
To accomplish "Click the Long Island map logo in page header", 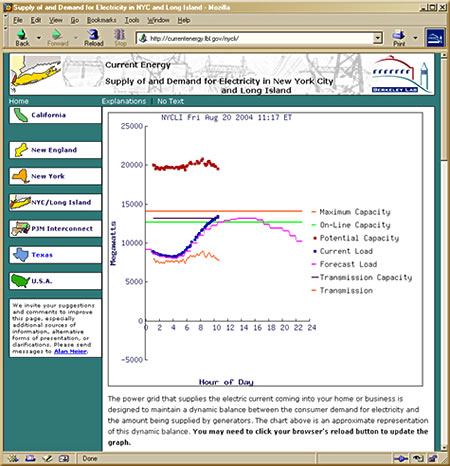I will pyautogui.click(x=36, y=74).
